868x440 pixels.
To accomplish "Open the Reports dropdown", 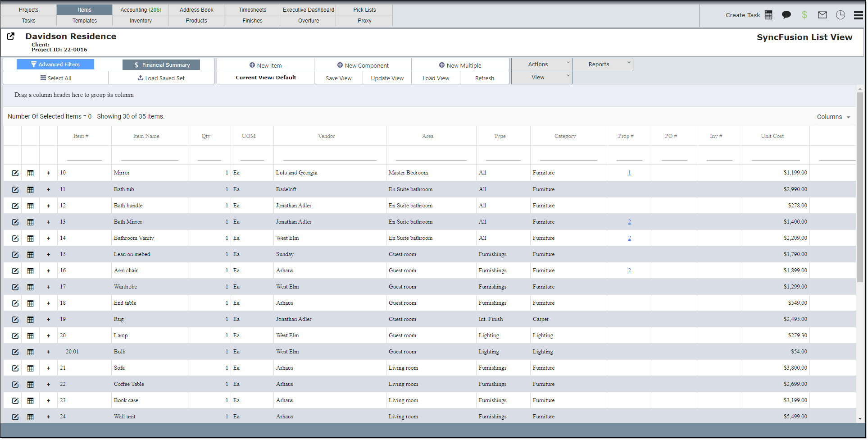I will coord(603,64).
